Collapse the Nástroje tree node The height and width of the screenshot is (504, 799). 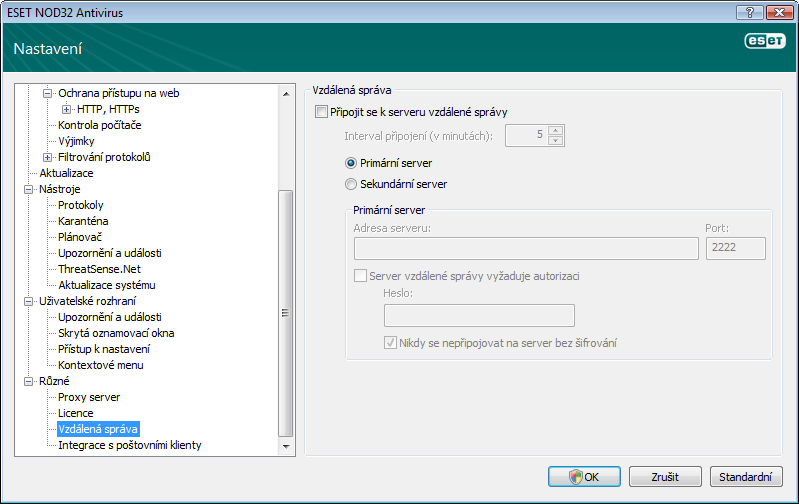click(x=29, y=189)
